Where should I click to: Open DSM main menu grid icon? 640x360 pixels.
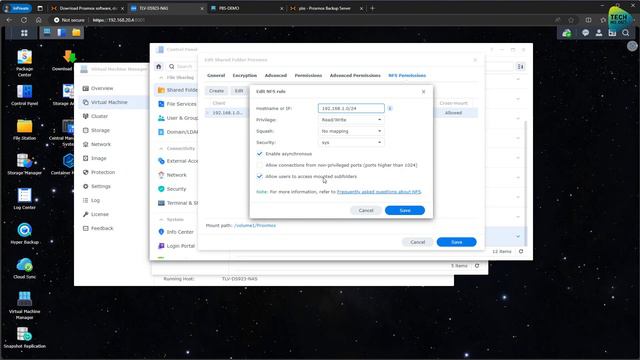(x=24, y=33)
